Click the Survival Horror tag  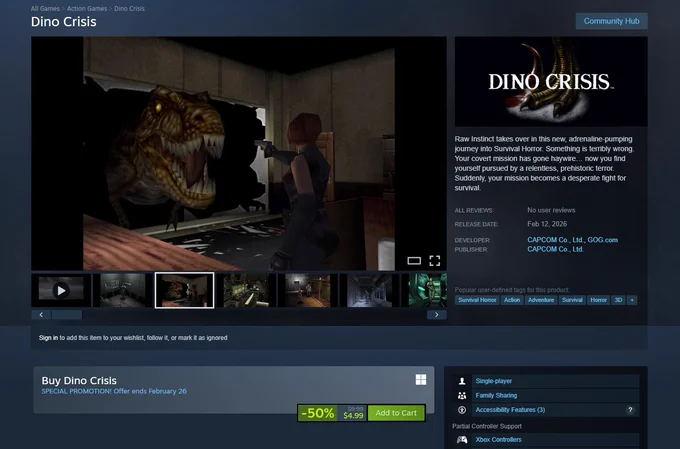(x=477, y=300)
